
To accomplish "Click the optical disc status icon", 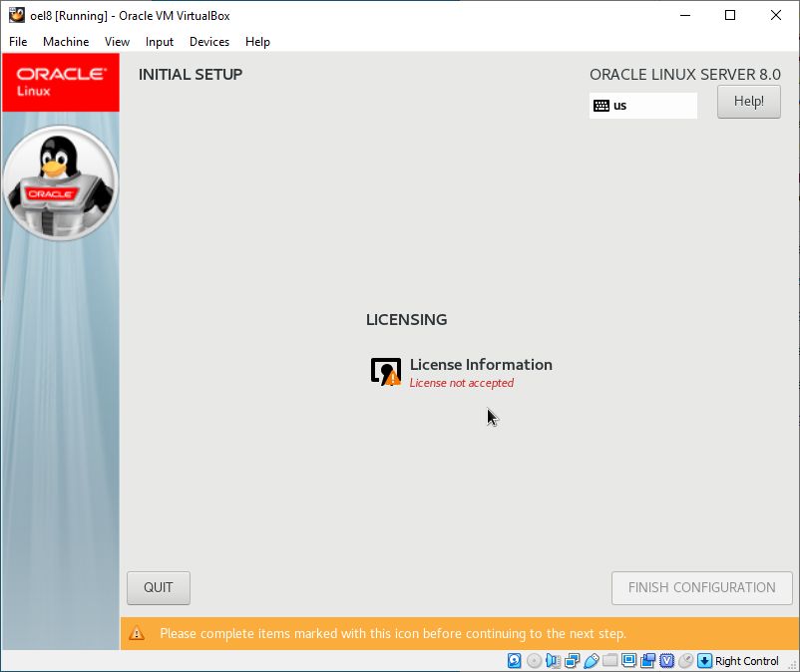I will coord(534,661).
